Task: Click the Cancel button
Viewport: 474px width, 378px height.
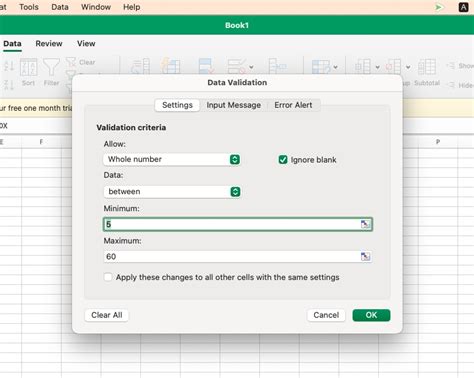Action: click(326, 315)
